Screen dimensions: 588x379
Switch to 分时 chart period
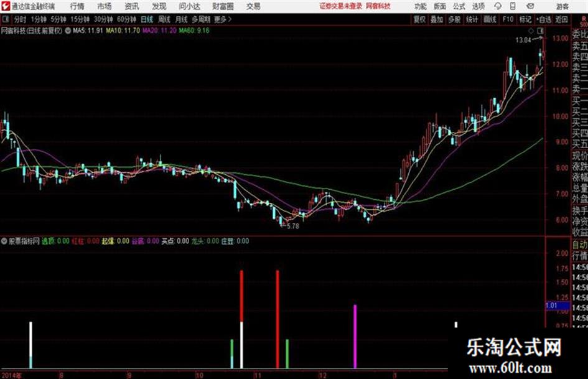20,19
